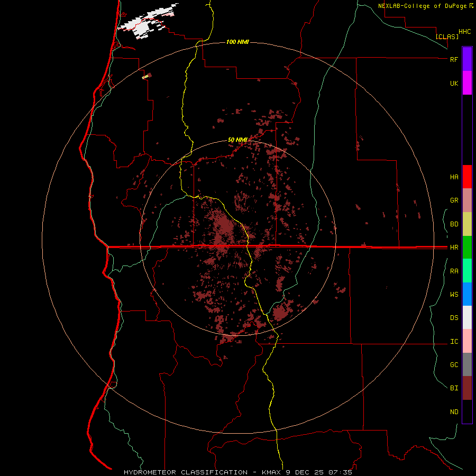The height and width of the screenshot is (476, 476).
Task: Click the IC legend label
Action: pyautogui.click(x=454, y=342)
